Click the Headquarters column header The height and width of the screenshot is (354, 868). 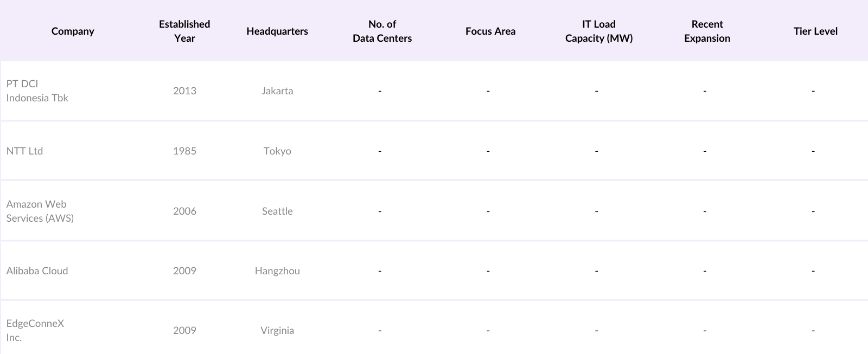click(277, 31)
